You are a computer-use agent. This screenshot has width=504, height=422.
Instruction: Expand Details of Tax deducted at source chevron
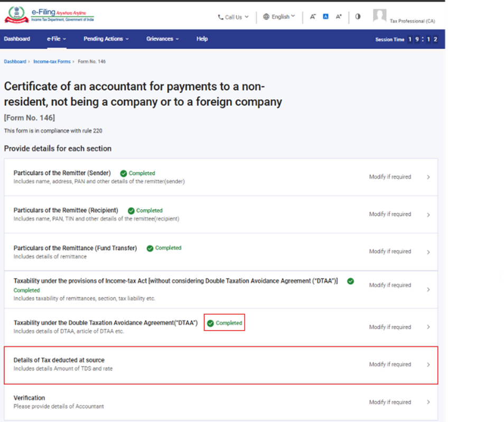coord(428,365)
